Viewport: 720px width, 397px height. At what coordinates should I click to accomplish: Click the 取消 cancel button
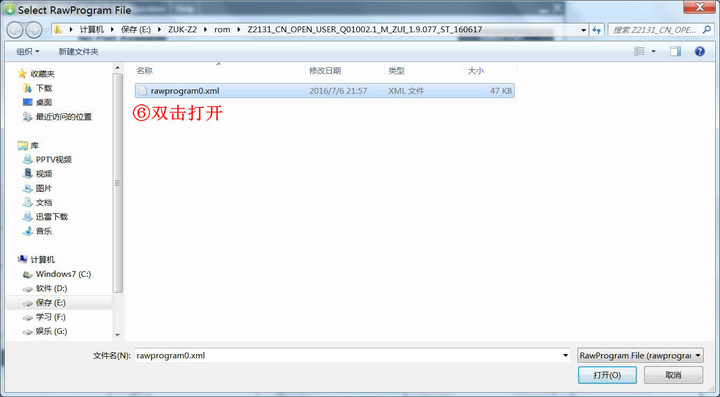pos(673,375)
